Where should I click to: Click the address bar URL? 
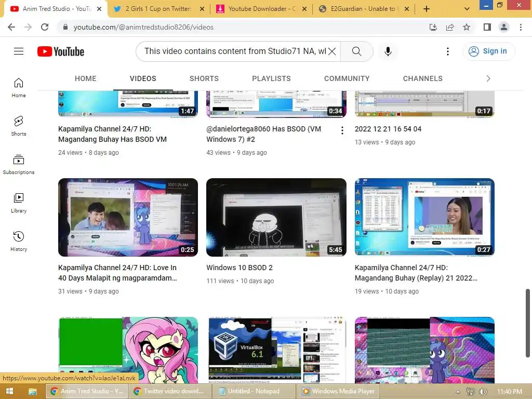[x=143, y=27]
